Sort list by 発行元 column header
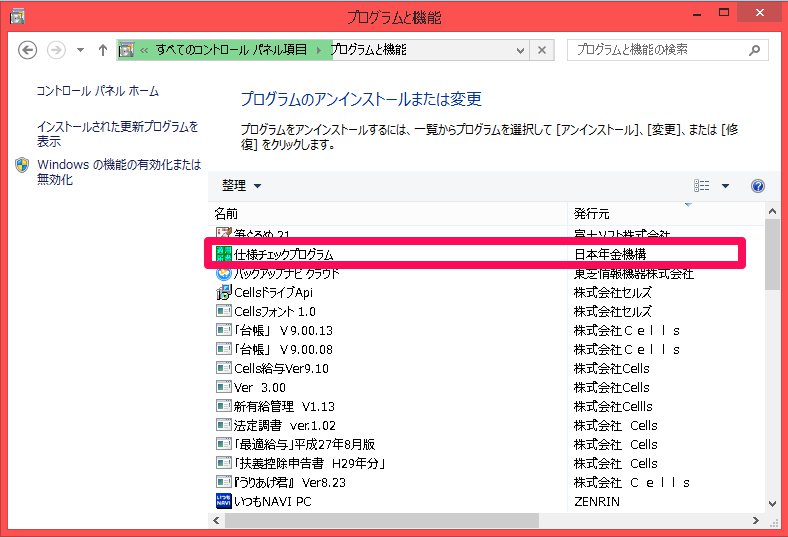 666,213
